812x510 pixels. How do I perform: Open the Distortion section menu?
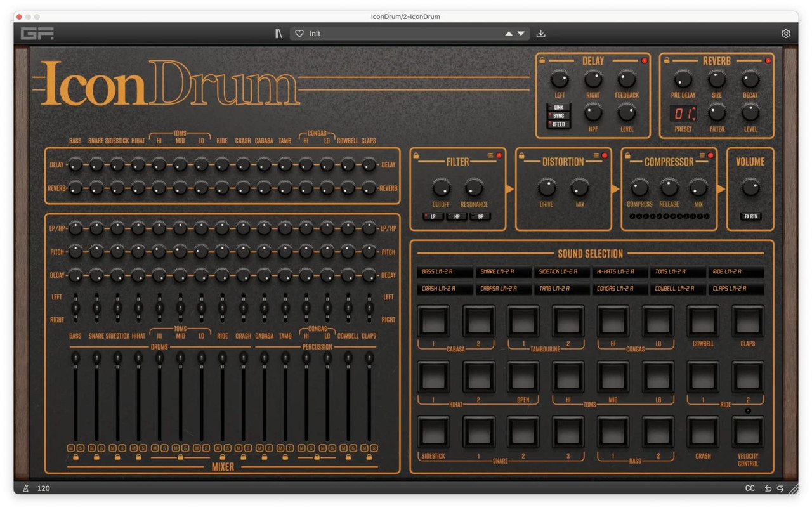pyautogui.click(x=596, y=155)
